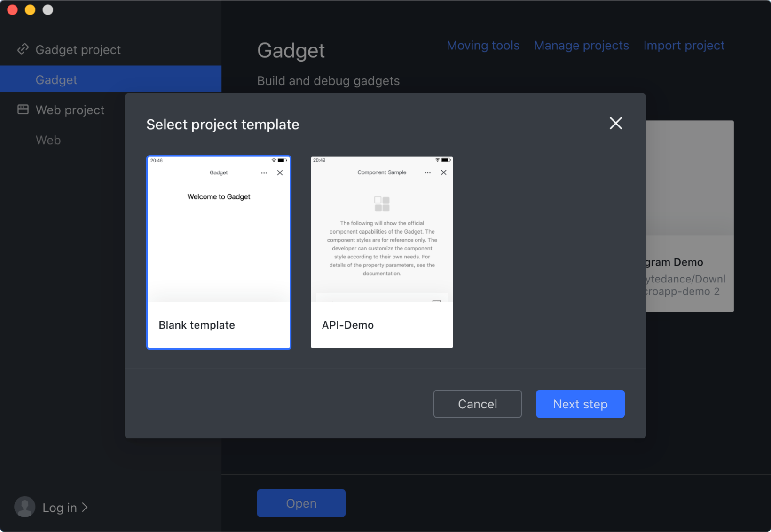Select the API-Demo template card

(382, 252)
